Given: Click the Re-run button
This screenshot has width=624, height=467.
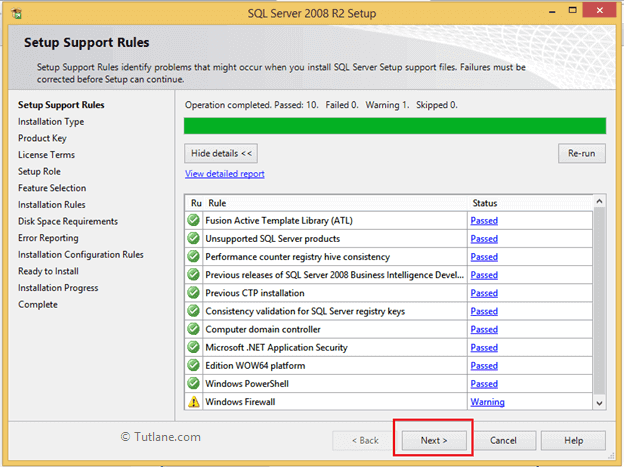Looking at the screenshot, I should click(x=582, y=153).
